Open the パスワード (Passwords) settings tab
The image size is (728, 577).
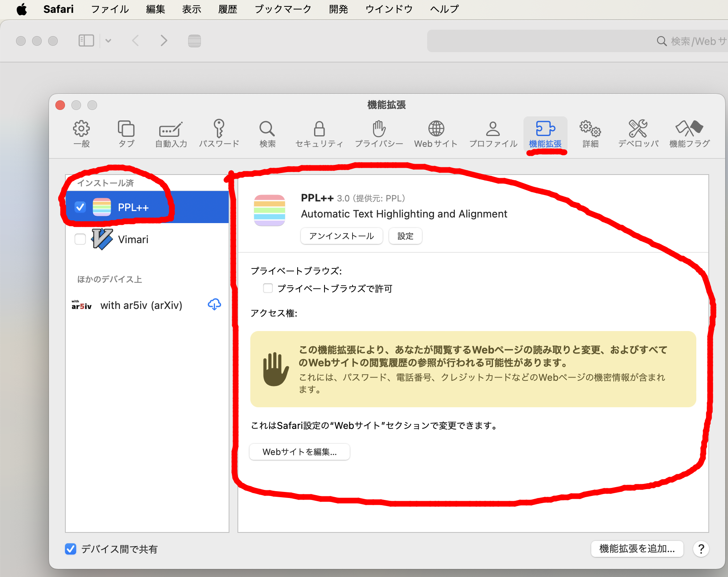(219, 134)
